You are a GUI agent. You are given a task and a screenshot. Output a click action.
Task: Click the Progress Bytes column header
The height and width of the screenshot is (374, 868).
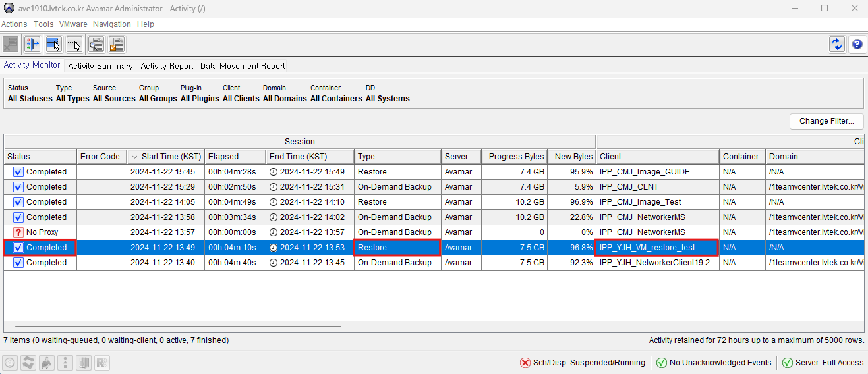coord(514,157)
